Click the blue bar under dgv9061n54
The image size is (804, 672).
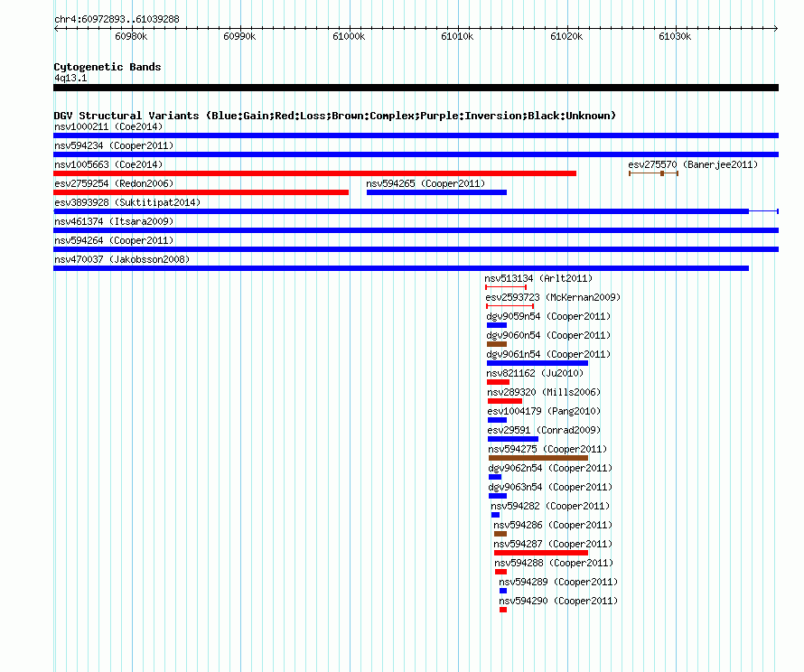pos(538,363)
